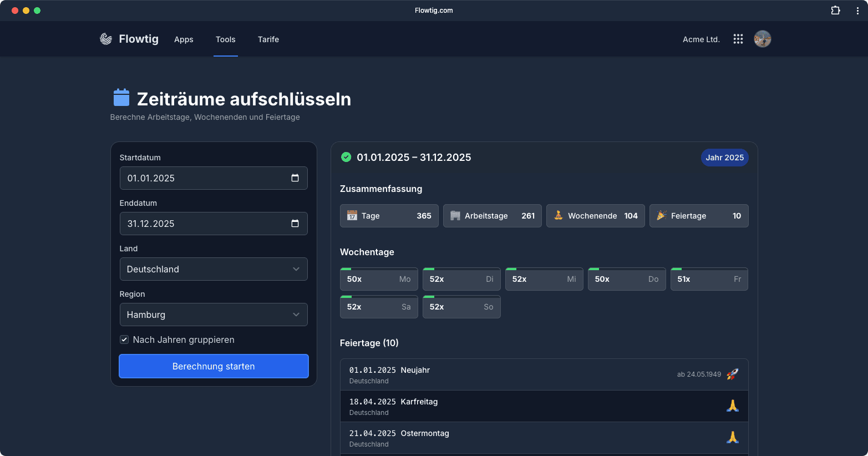Click the Tage calendar icon
Screen dimensions: 868x456
point(352,216)
